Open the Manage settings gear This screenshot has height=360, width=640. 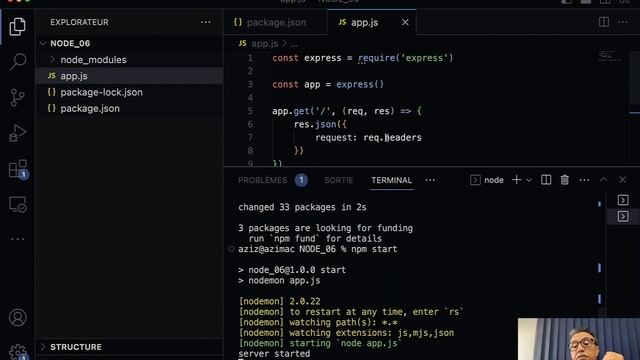(x=18, y=352)
